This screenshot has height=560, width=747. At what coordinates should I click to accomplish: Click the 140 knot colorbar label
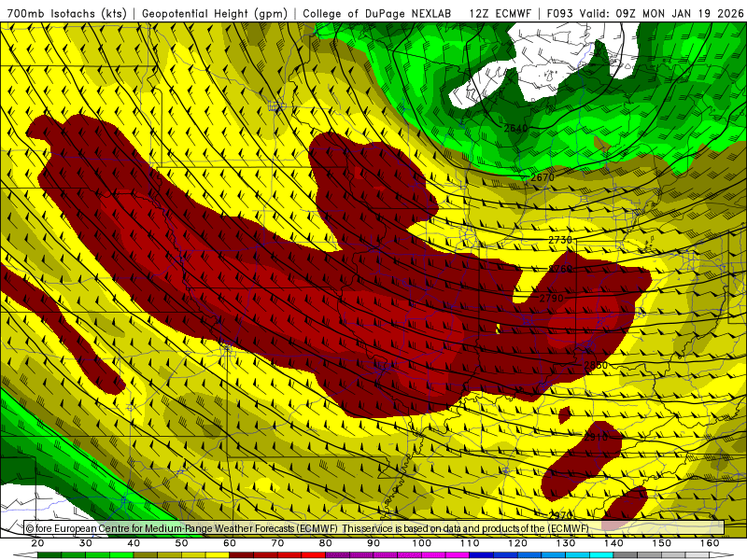coord(613,543)
